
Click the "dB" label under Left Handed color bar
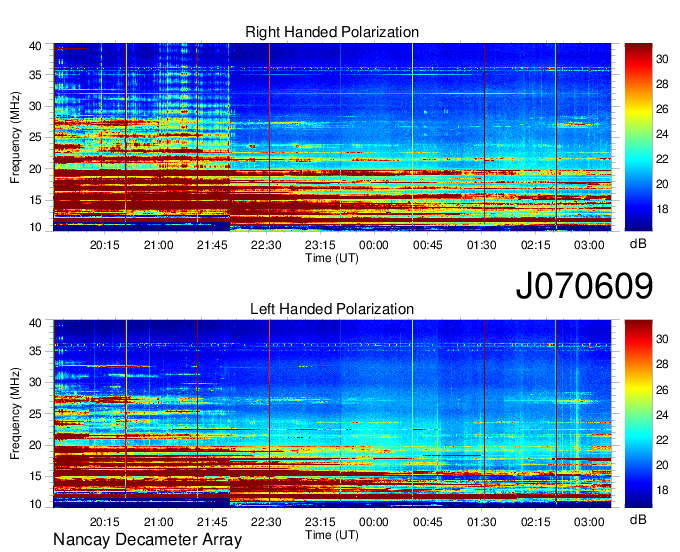pyautogui.click(x=638, y=520)
